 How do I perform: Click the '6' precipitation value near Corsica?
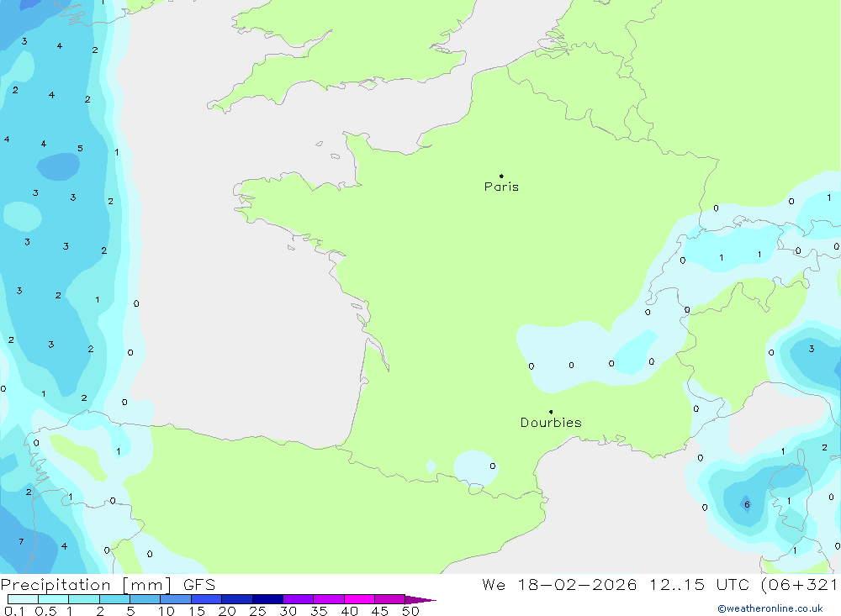point(747,504)
